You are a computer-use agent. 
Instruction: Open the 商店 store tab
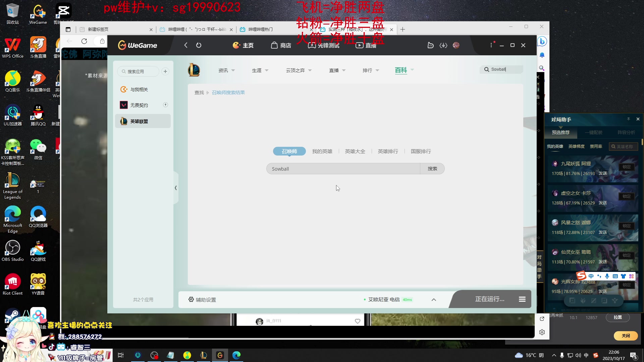point(281,45)
